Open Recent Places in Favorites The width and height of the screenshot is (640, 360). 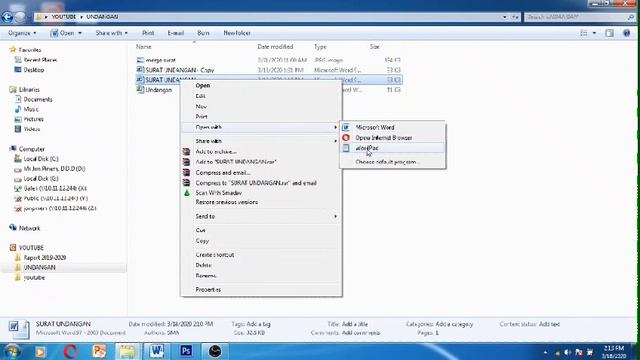(40, 60)
